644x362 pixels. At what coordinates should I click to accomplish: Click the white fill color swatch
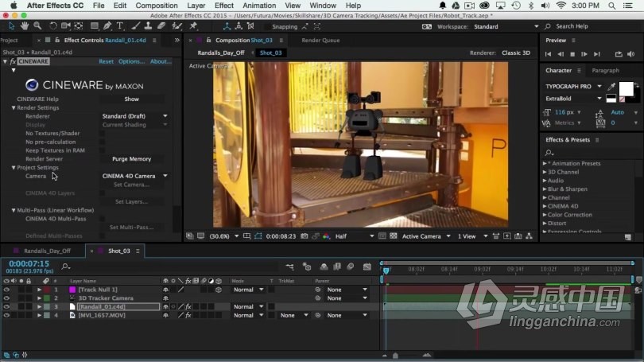[x=626, y=89]
